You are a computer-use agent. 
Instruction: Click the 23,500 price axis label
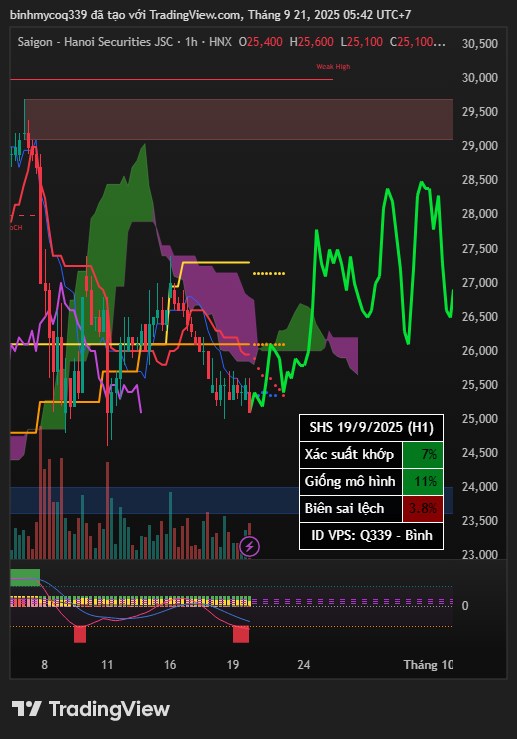pos(479,521)
